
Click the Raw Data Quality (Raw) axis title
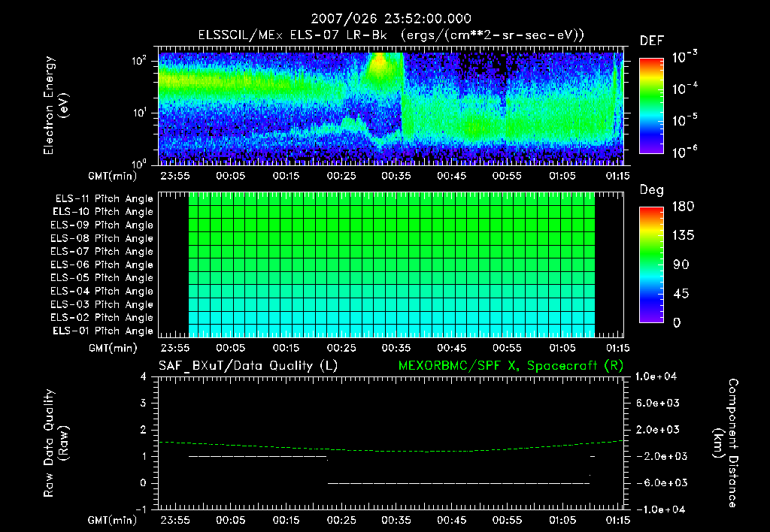point(56,443)
